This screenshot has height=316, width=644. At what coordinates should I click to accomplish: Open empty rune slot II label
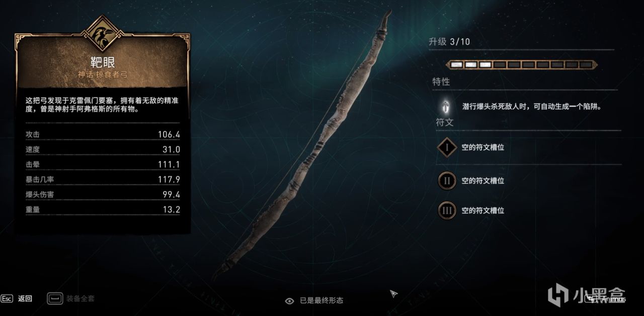coord(483,180)
